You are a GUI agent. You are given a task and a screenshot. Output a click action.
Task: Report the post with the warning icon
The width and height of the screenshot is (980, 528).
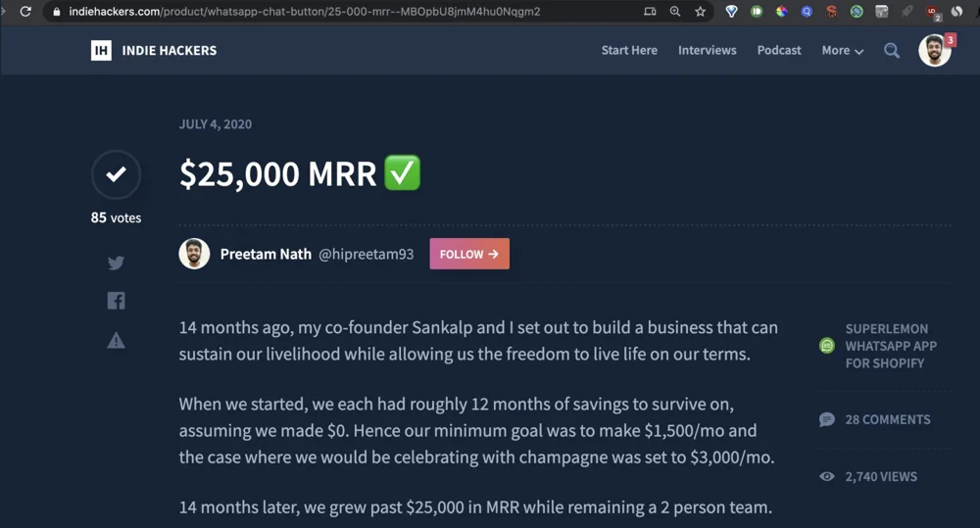coord(116,340)
